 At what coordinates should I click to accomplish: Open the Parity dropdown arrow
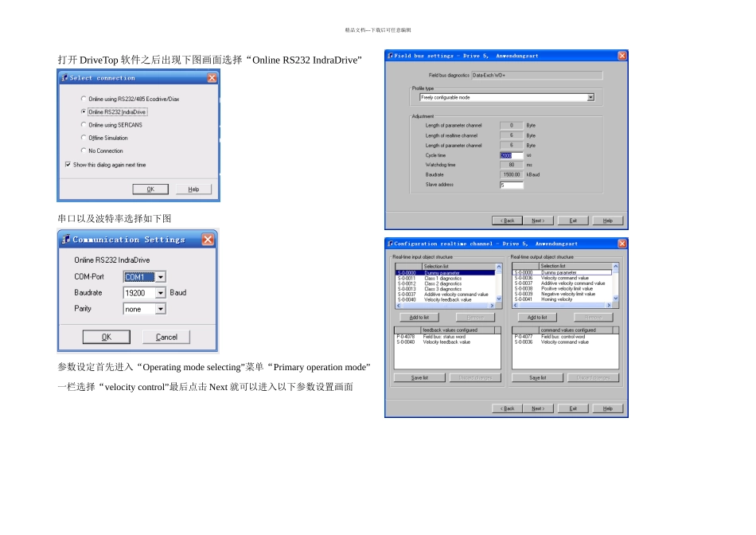pyautogui.click(x=161, y=309)
